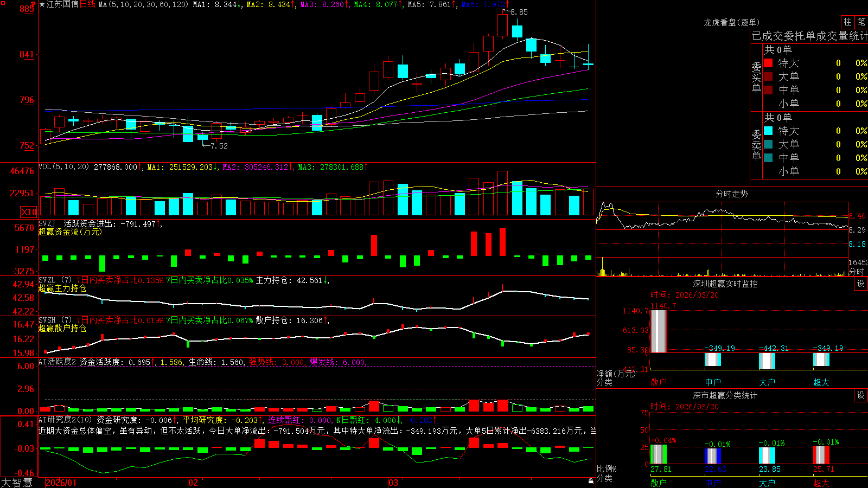This screenshot has width=868, height=488.
Task: Click the 8.85 high price label
Action: point(519,12)
